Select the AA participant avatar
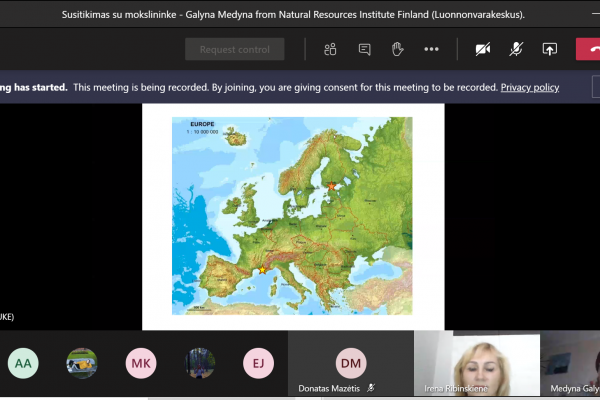The height and width of the screenshot is (400, 600). tap(23, 363)
